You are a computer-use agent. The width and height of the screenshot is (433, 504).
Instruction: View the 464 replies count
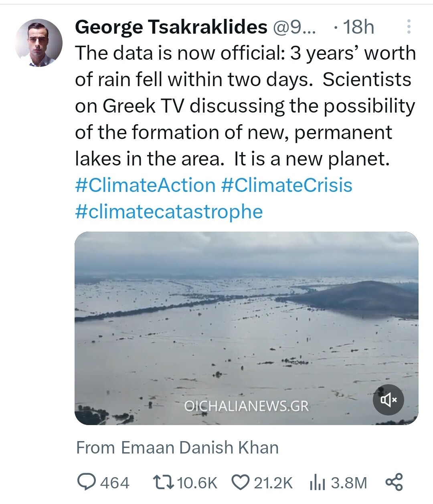(115, 483)
